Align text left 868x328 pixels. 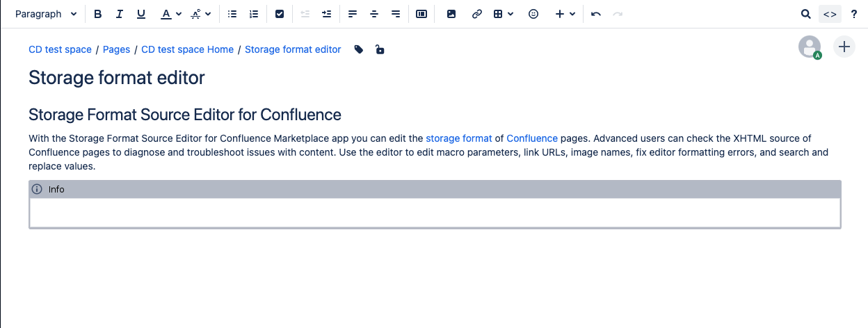pyautogui.click(x=353, y=14)
